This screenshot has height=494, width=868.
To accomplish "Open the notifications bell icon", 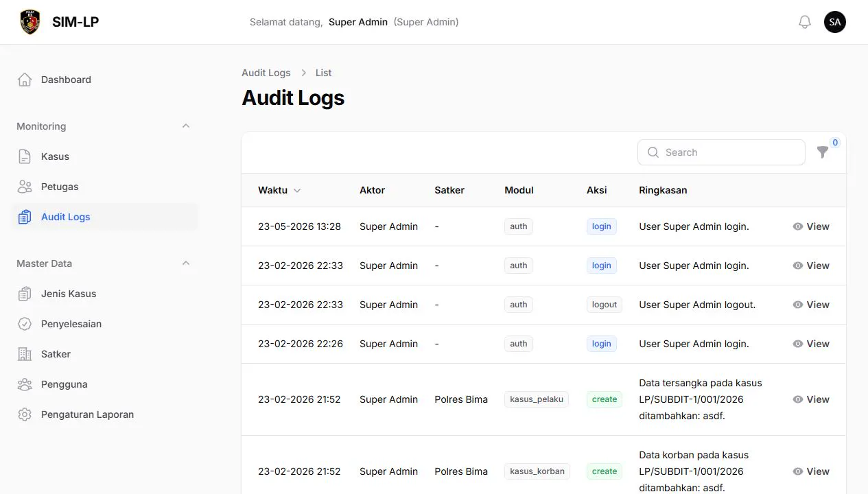I will coord(805,22).
